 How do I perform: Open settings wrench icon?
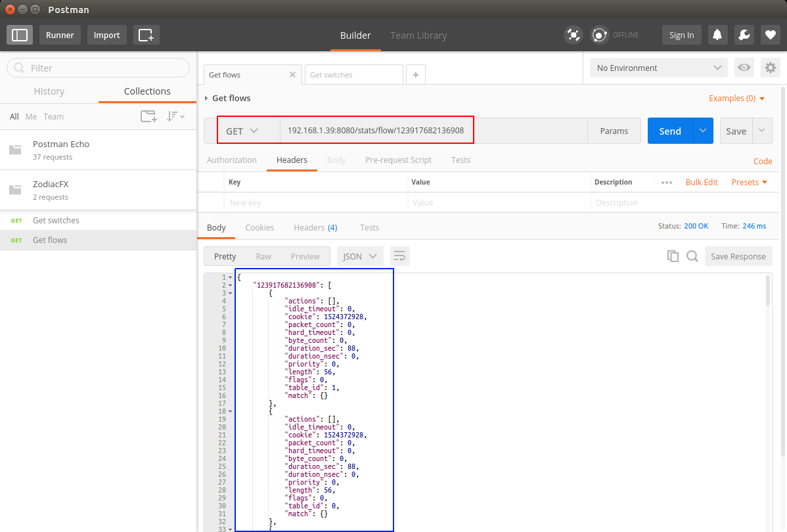(x=744, y=35)
